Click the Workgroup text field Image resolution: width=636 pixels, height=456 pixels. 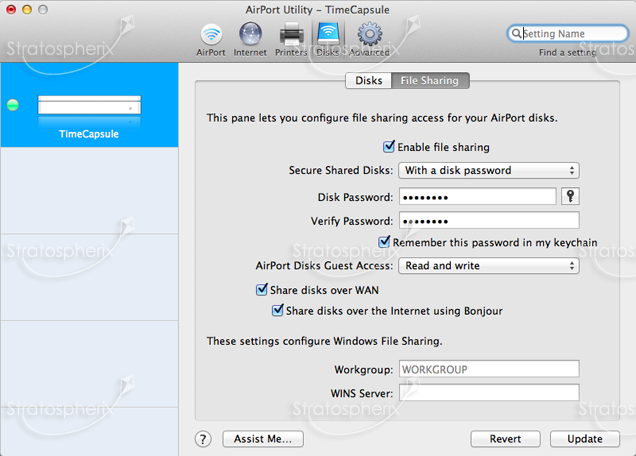tap(489, 369)
